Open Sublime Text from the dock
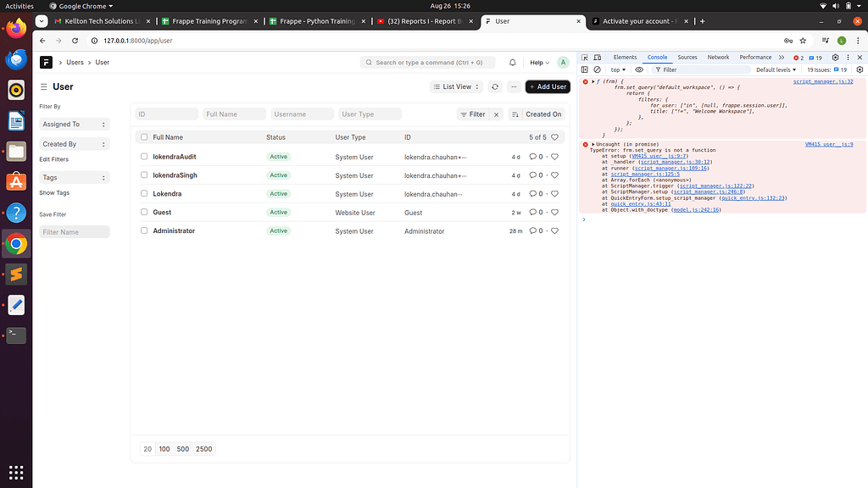Image resolution: width=868 pixels, height=488 pixels. (16, 274)
